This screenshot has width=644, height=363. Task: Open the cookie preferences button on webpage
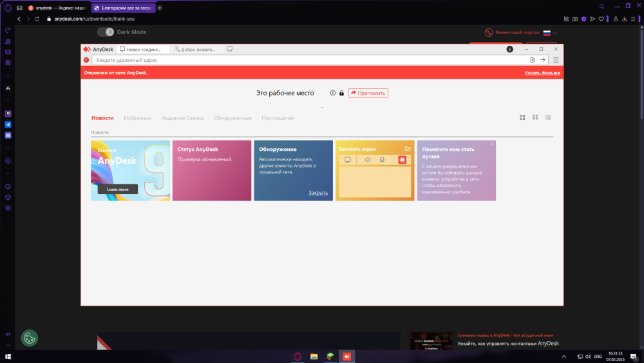[x=30, y=338]
